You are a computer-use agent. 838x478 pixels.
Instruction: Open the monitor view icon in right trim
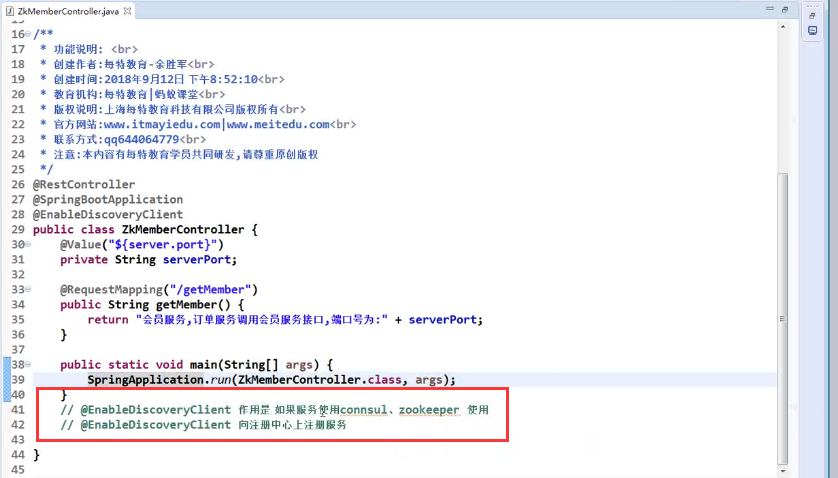812,31
